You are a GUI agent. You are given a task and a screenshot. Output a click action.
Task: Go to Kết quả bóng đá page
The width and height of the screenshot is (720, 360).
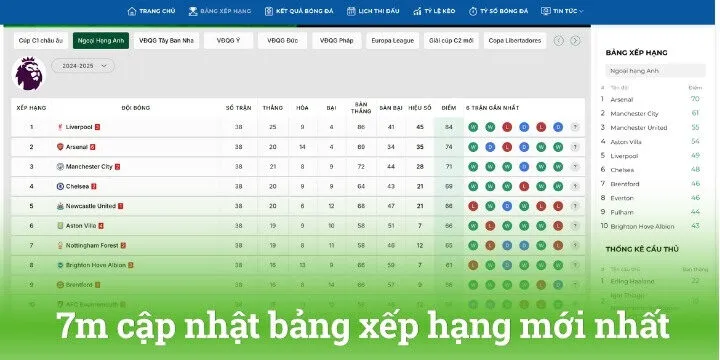click(x=299, y=11)
